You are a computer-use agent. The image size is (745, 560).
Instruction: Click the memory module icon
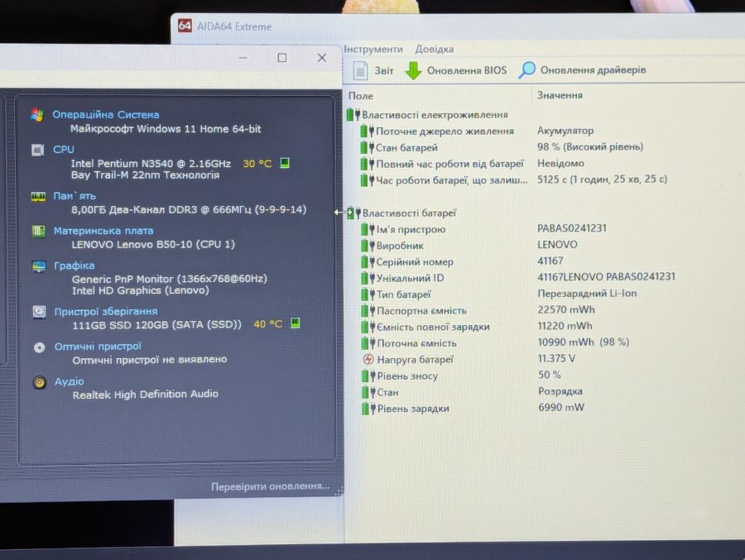[38, 196]
